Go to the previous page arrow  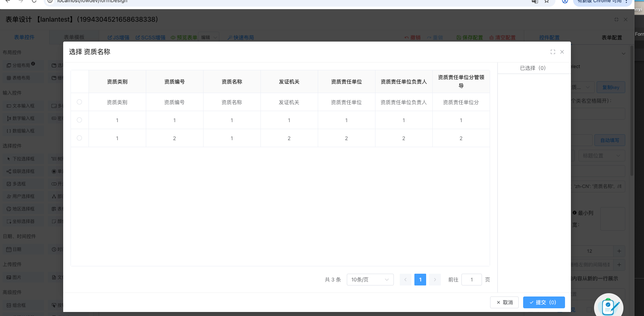(x=406, y=280)
